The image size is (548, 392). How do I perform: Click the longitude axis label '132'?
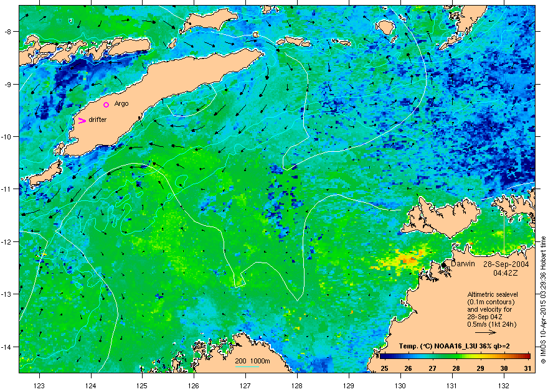coord(504,386)
